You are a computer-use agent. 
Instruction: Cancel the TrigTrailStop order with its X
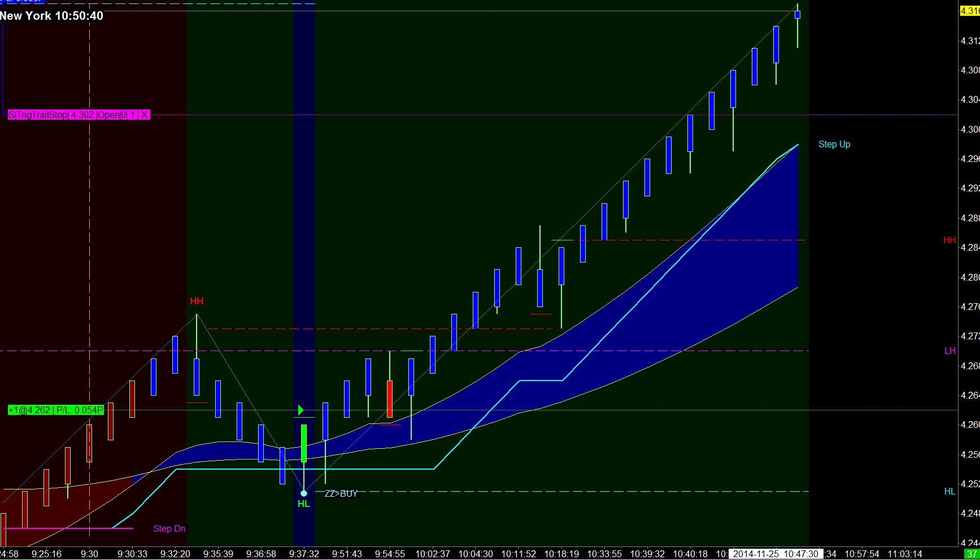pyautogui.click(x=145, y=115)
